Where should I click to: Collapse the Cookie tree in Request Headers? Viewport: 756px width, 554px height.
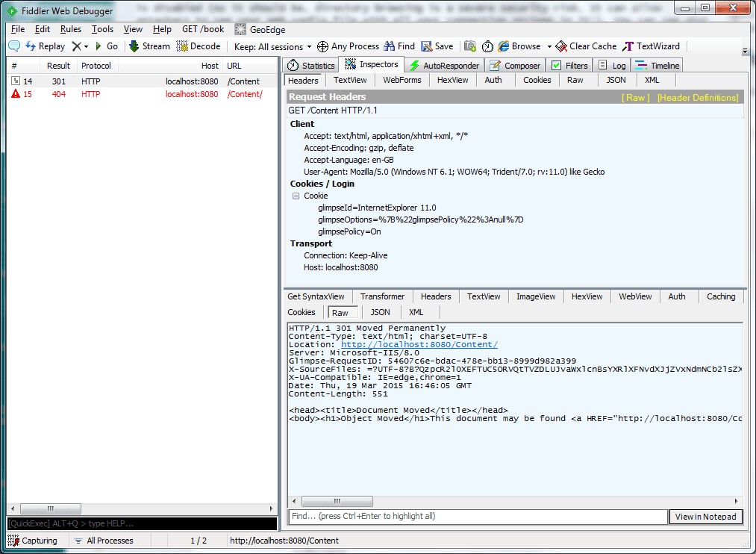pyautogui.click(x=296, y=195)
